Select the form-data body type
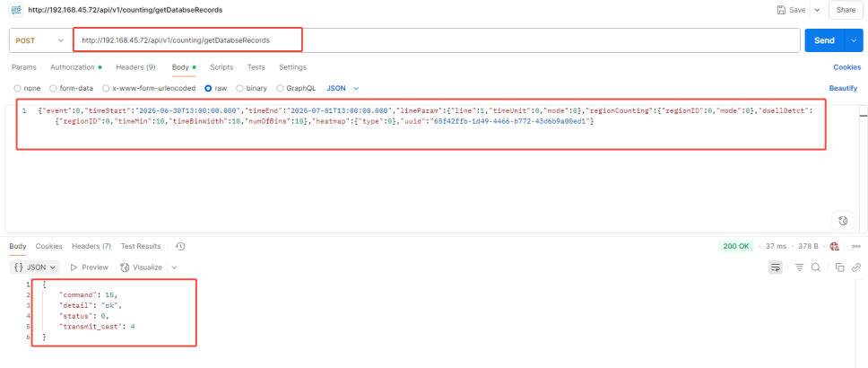This screenshot has width=868, height=368. pos(72,88)
